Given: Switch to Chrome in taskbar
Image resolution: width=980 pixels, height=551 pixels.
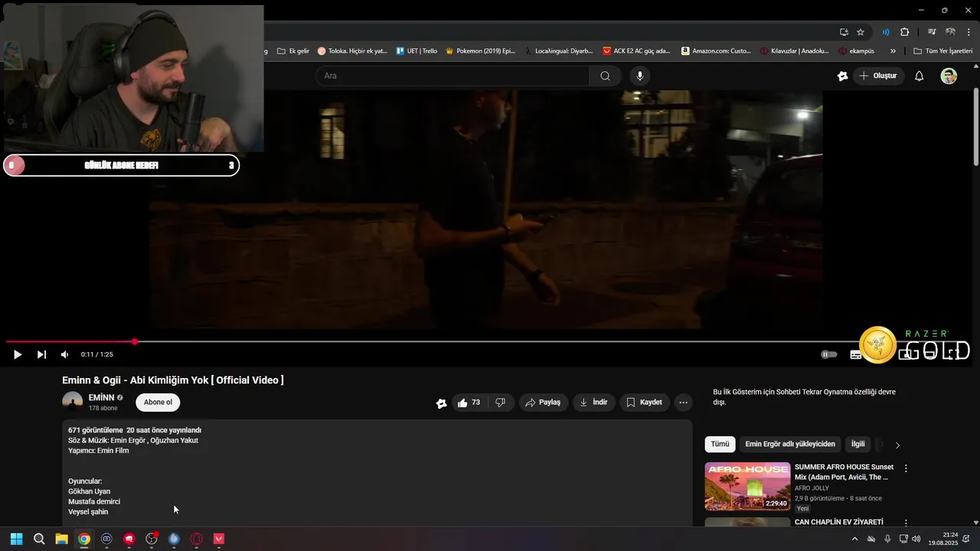Looking at the screenshot, I should coord(84,539).
